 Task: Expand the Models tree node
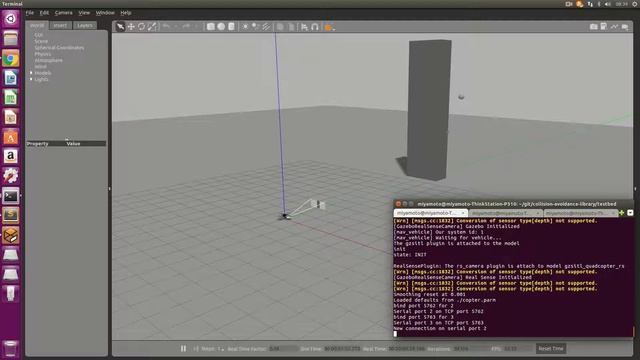31,73
